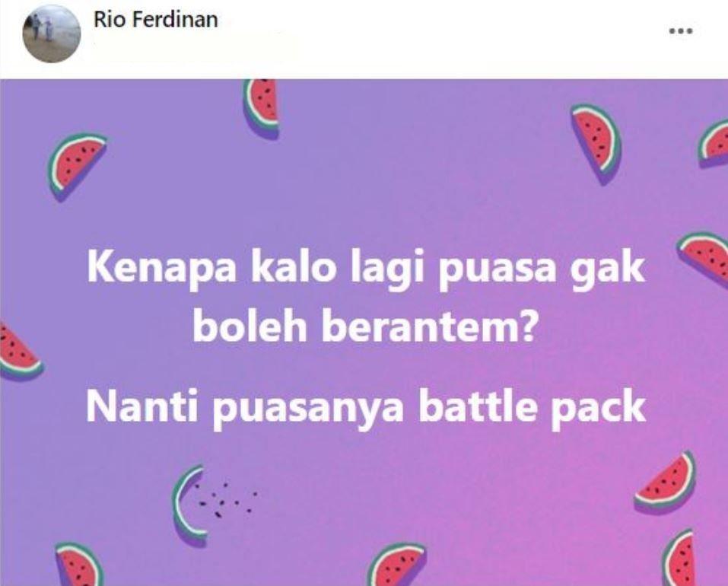Click the text boleh berantem?
Image resolution: width=728 pixels, height=586 pixels.
pyautogui.click(x=365, y=327)
